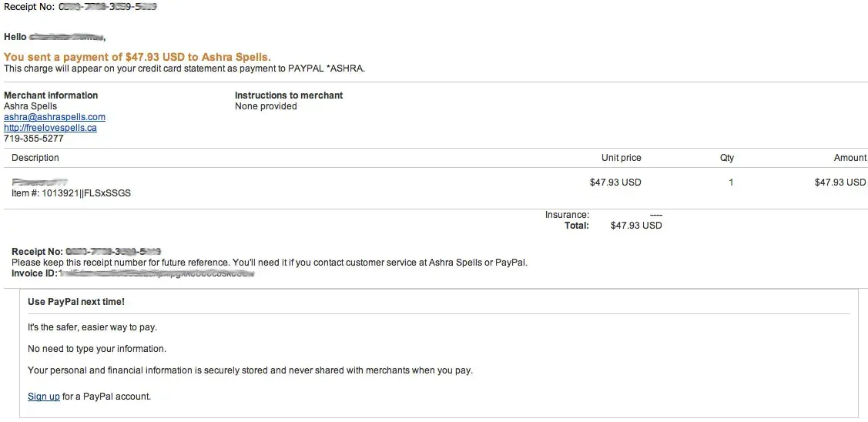Viewport: 868px width, 422px height.
Task: Click the Qty column header
Action: 727,158
